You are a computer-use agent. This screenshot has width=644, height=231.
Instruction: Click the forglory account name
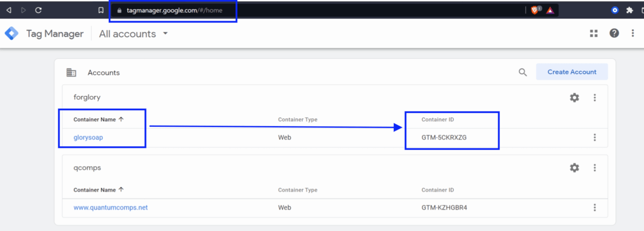87,98
